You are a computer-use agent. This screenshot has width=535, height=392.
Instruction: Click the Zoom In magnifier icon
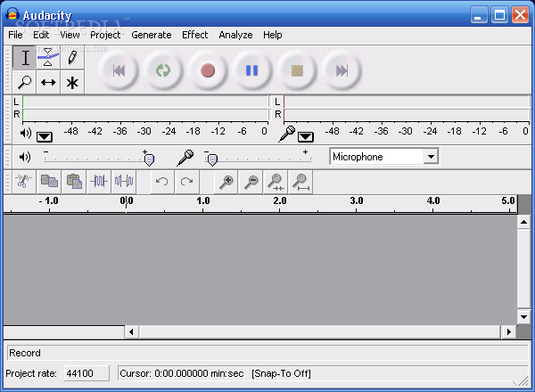click(226, 182)
